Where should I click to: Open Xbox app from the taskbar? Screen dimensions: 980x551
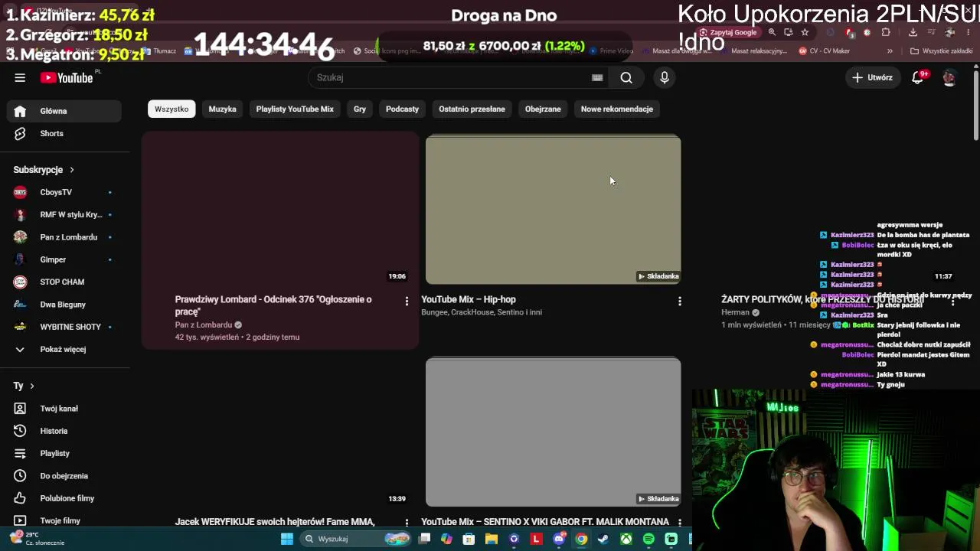(626, 539)
